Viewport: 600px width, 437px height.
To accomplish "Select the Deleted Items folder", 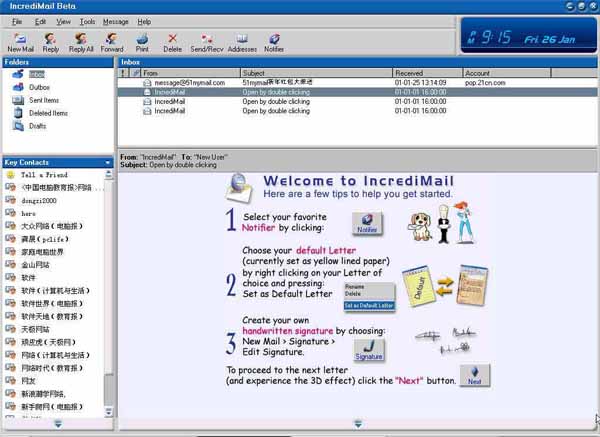I will click(x=48, y=113).
